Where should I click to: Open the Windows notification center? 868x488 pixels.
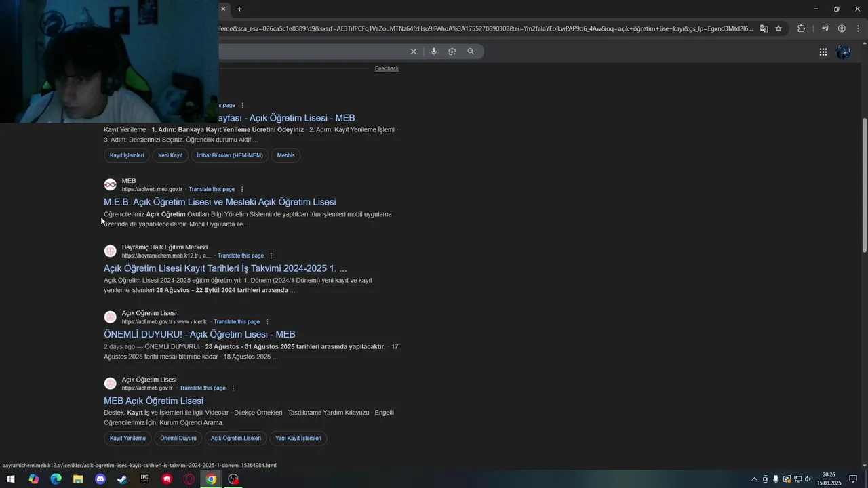[853, 479]
